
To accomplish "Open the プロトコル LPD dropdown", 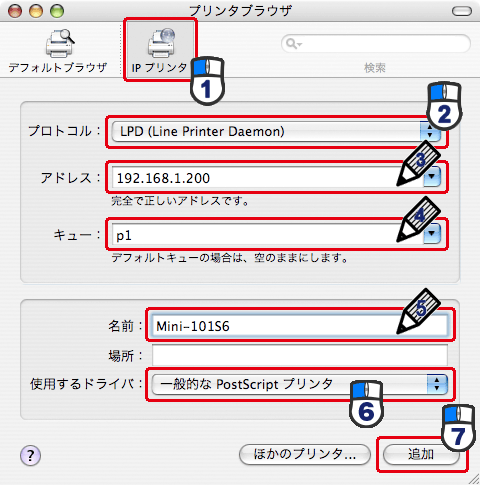I will (x=276, y=131).
